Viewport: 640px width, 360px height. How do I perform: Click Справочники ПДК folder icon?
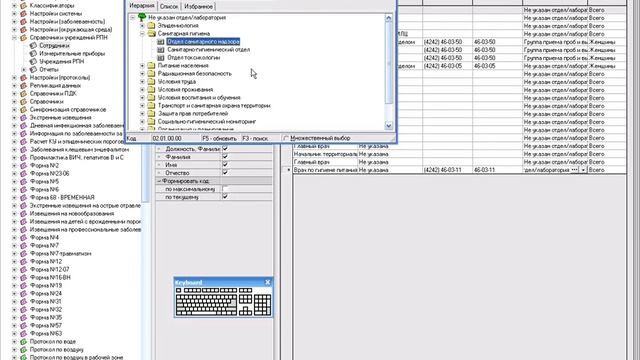pos(24,93)
